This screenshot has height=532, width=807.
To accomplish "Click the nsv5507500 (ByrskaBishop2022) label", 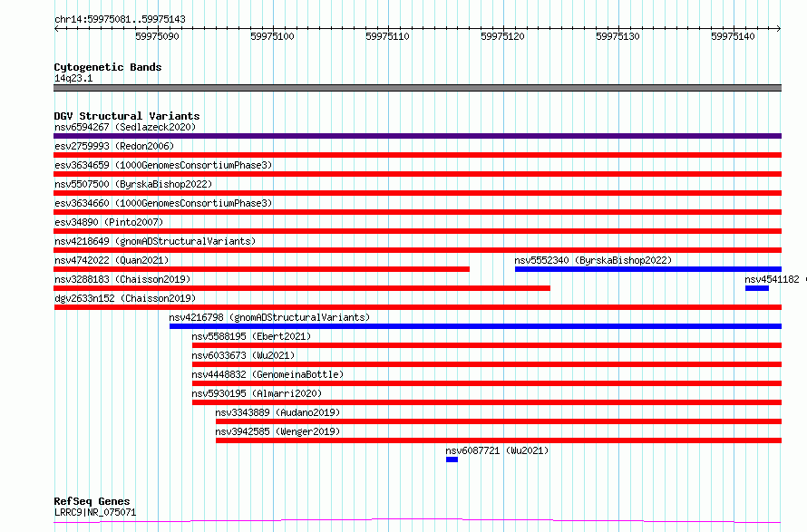I will 133,184.
